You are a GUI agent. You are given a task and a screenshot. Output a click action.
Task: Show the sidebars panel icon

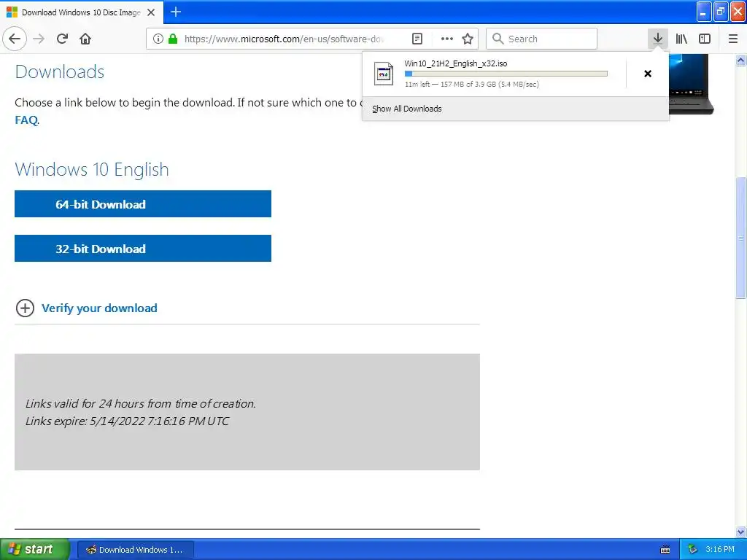pyautogui.click(x=705, y=39)
